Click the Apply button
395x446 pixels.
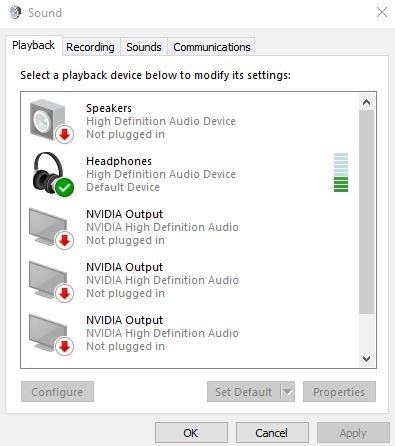pyautogui.click(x=353, y=433)
